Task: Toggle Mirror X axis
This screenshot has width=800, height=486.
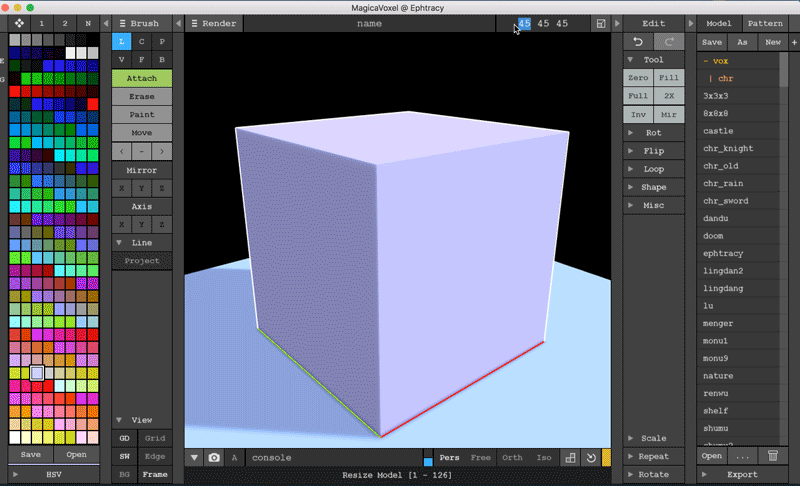Action: coord(121,188)
